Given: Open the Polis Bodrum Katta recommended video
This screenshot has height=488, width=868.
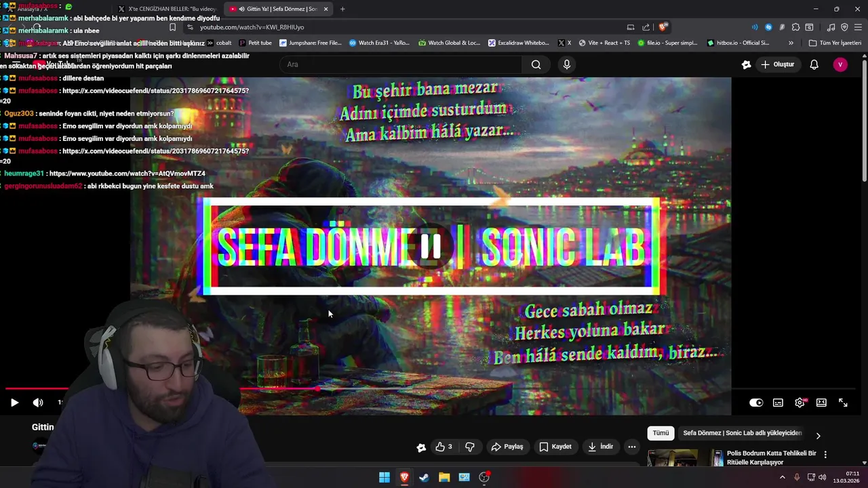Looking at the screenshot, I should click(771, 457).
